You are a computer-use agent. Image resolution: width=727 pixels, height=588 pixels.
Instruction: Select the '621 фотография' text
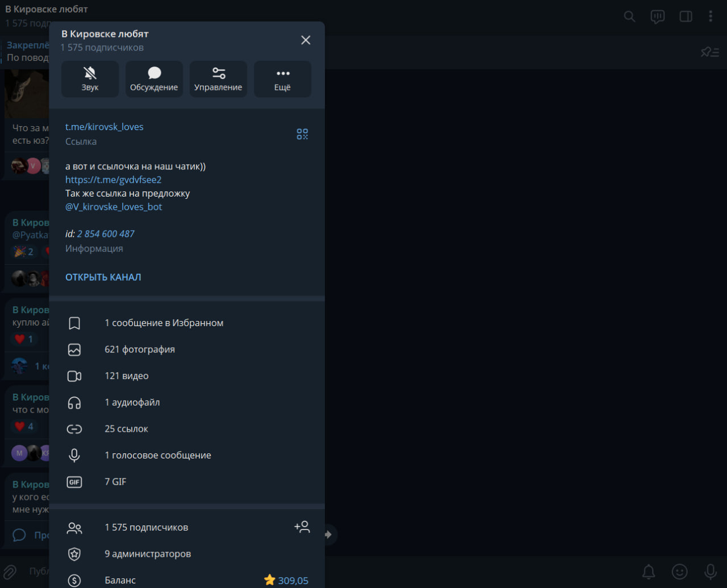pos(140,349)
